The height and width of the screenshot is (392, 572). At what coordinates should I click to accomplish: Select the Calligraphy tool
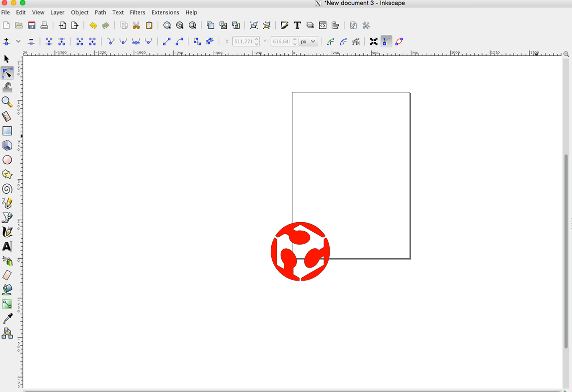(x=7, y=232)
